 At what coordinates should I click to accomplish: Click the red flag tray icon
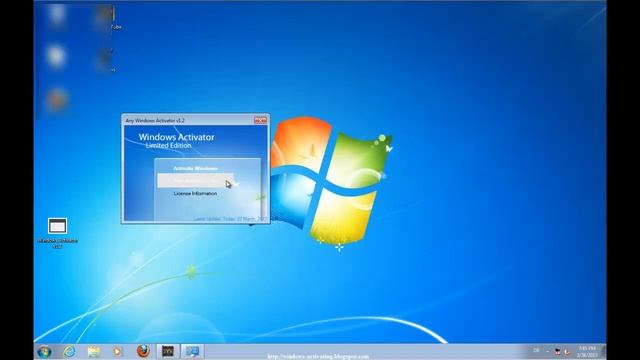pyautogui.click(x=558, y=351)
